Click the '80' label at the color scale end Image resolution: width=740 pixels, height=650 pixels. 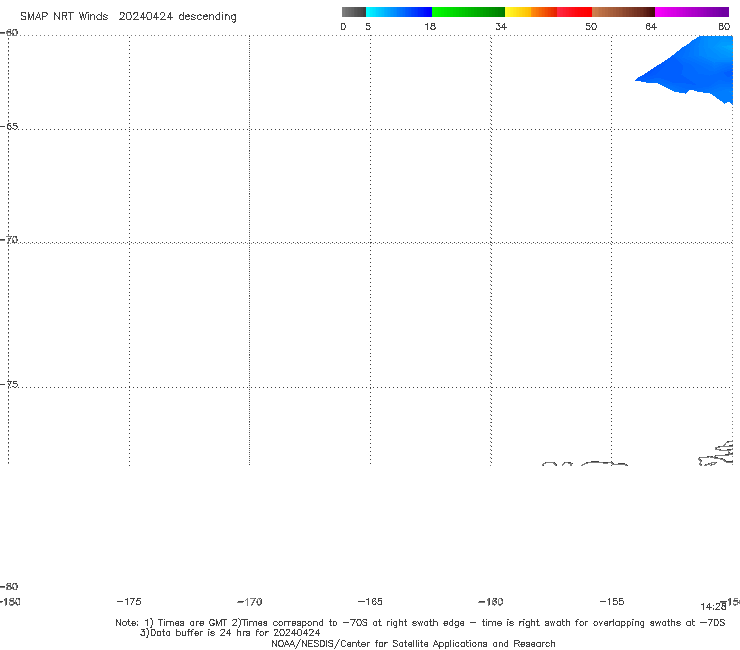click(x=724, y=26)
